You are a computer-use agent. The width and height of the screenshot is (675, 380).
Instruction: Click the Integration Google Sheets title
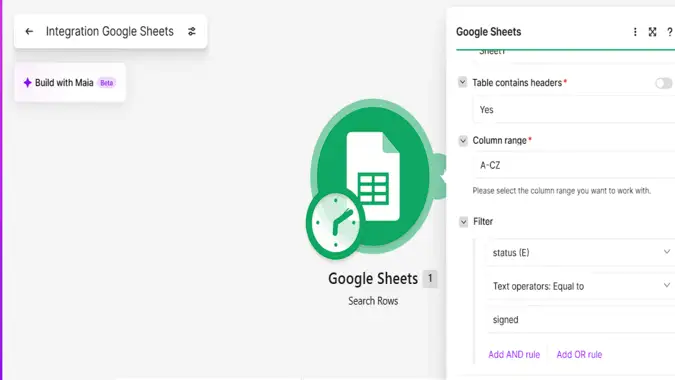pos(110,31)
